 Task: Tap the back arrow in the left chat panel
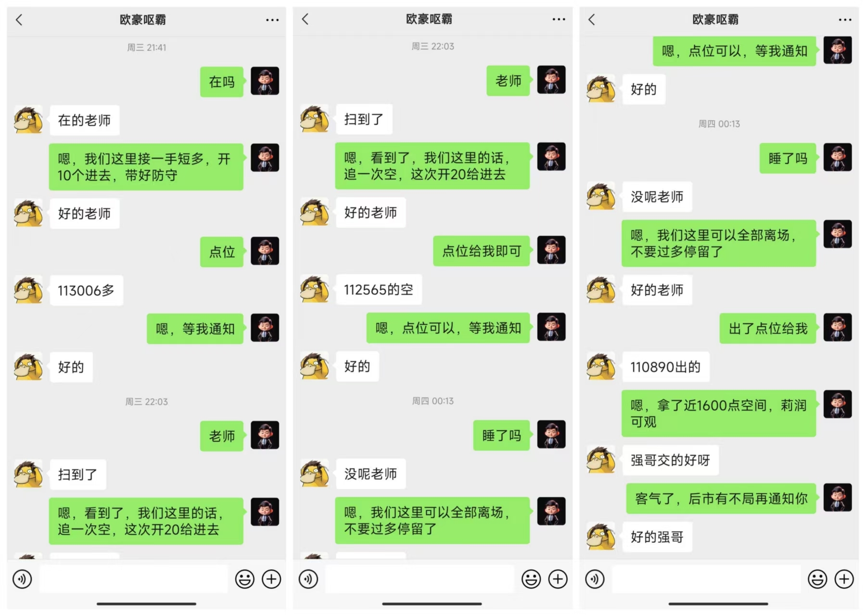(x=19, y=20)
